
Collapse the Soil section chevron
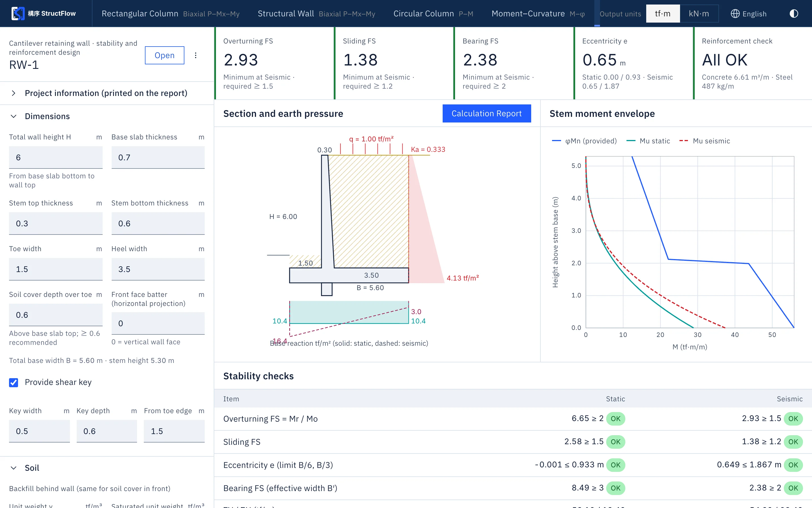(x=14, y=468)
